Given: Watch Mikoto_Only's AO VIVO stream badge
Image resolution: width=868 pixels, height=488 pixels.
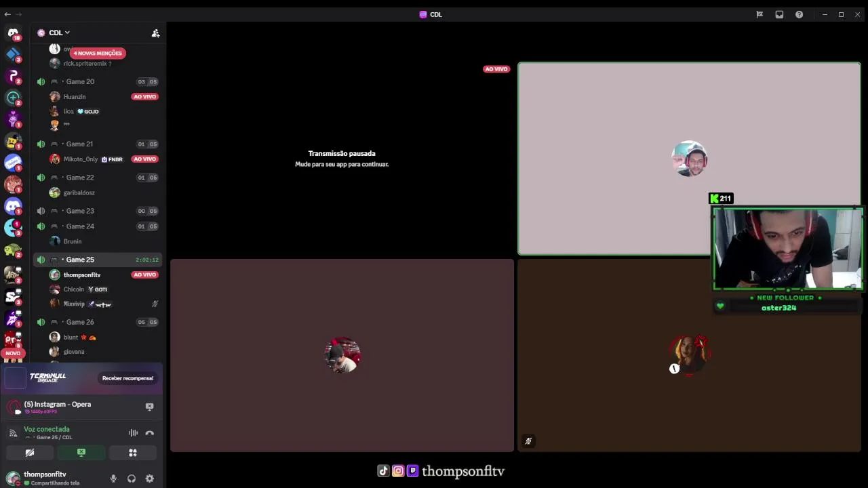Looking at the screenshot, I should [x=145, y=159].
